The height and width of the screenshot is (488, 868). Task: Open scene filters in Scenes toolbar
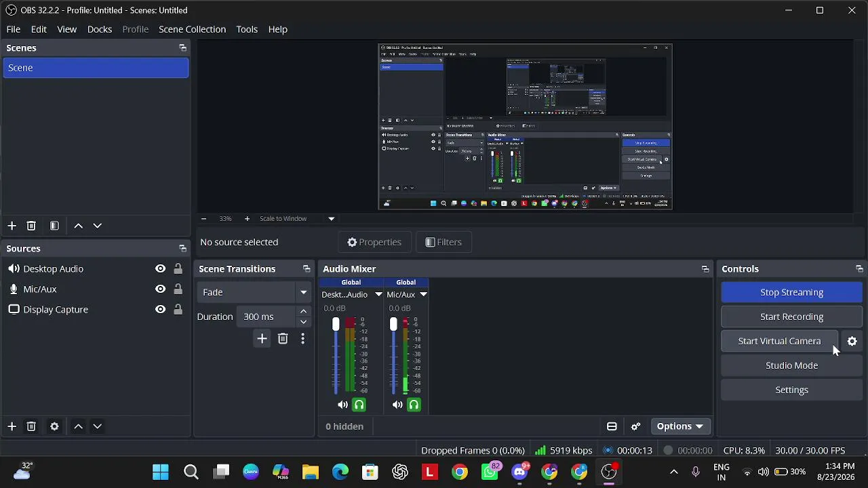tap(54, 226)
